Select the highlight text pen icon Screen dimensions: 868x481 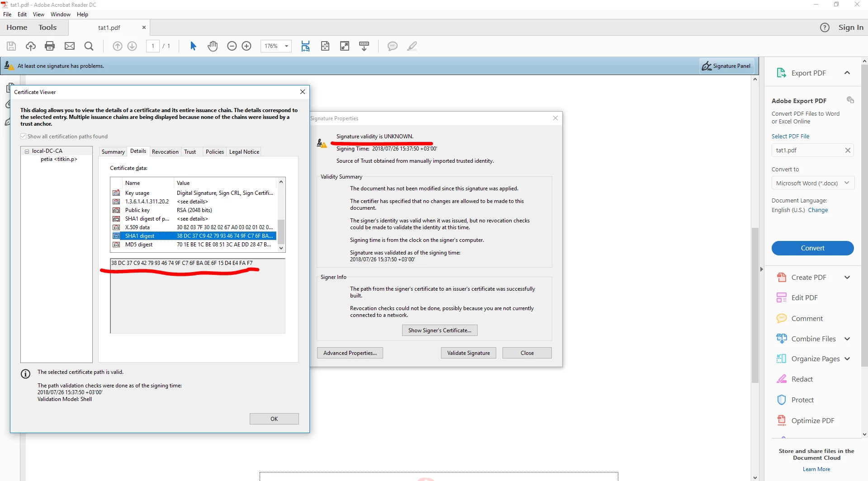(412, 46)
